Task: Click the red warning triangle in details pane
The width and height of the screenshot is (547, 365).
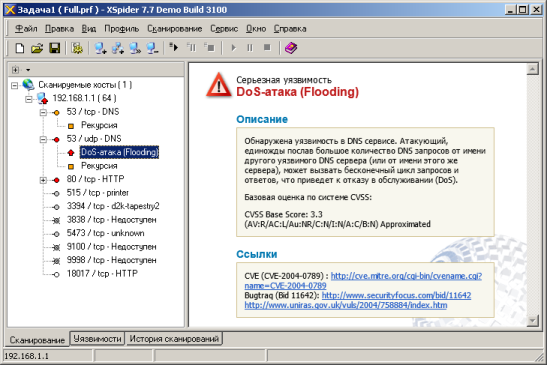Action: [x=219, y=85]
